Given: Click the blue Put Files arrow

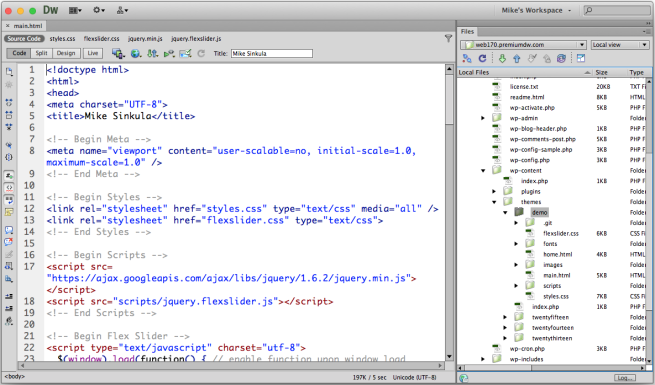Looking at the screenshot, I should point(517,58).
